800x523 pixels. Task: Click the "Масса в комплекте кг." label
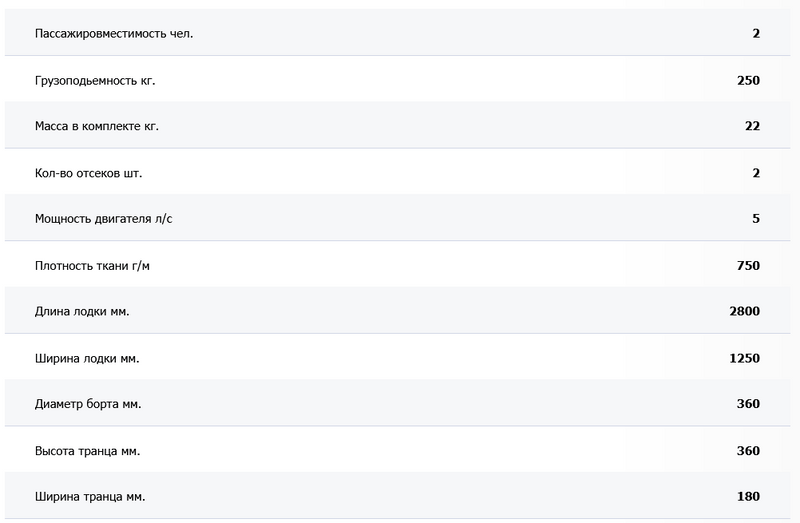[x=97, y=127]
